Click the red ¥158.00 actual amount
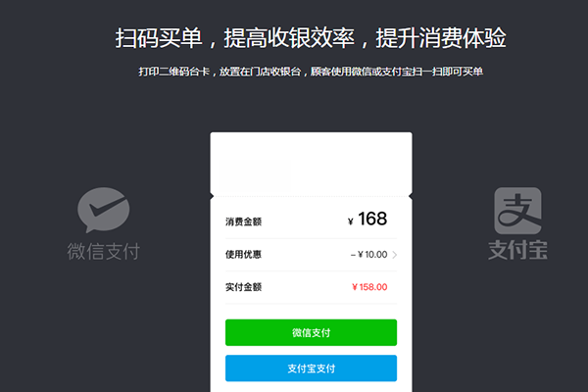The width and height of the screenshot is (588, 392). pos(369,287)
